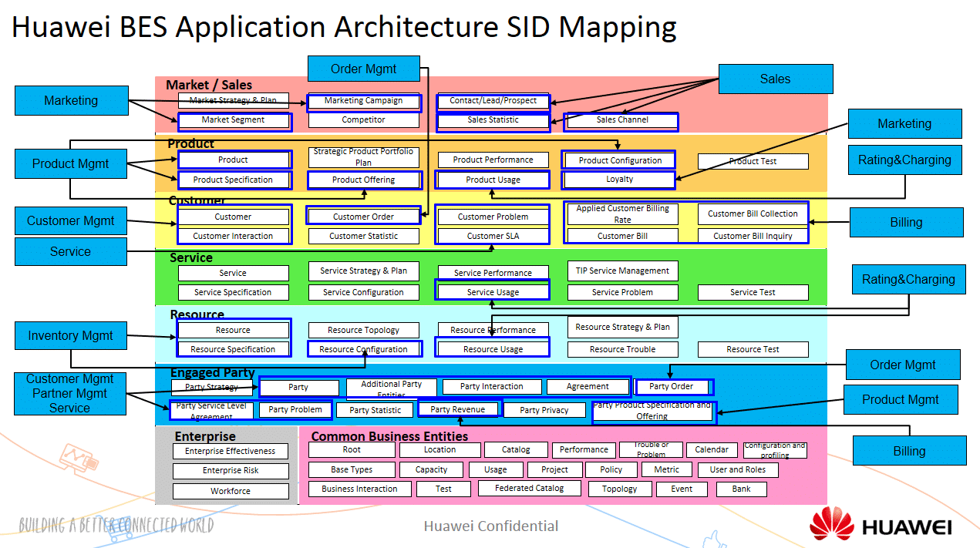The height and width of the screenshot is (548, 980).
Task: Select the Service Problem entity
Action: [623, 293]
